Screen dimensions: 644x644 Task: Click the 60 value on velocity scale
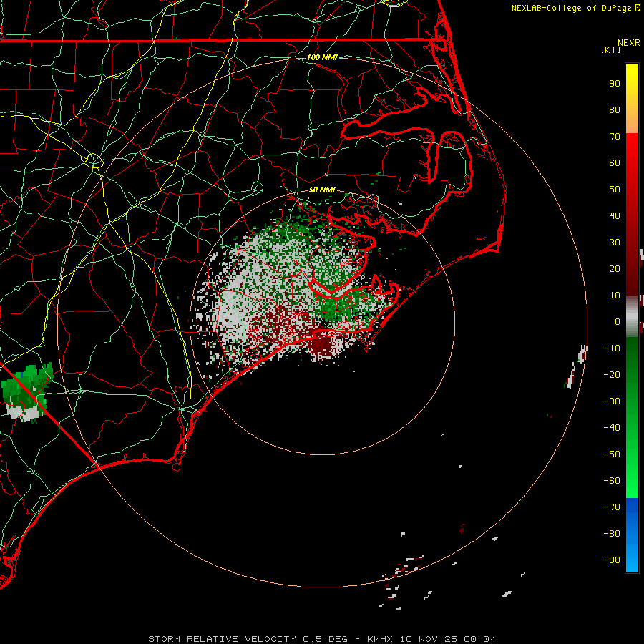615,162
